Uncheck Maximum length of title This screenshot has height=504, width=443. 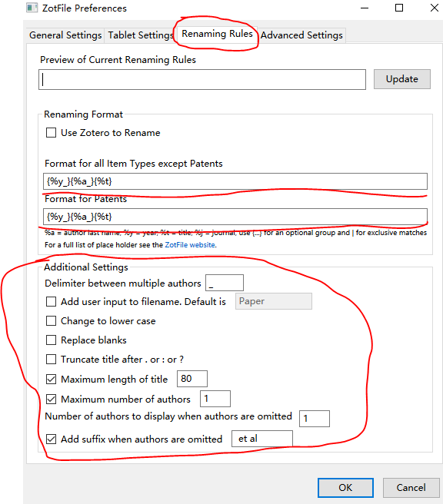point(52,380)
